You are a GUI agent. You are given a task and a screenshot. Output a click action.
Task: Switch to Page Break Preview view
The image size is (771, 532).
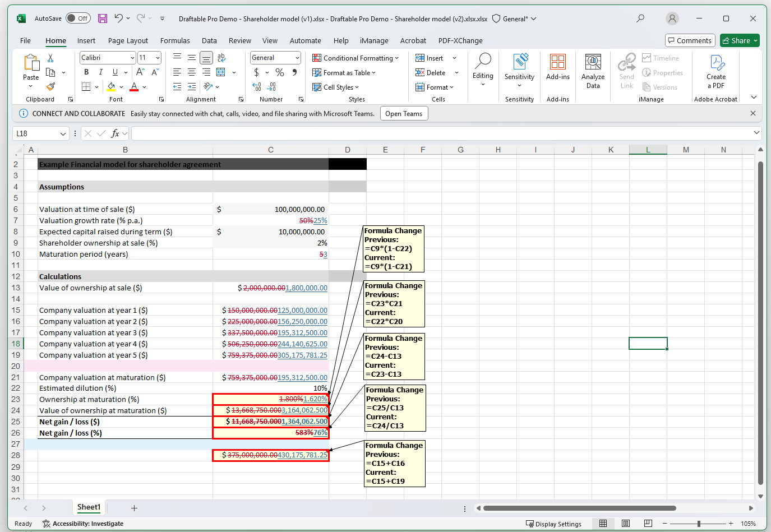click(648, 524)
